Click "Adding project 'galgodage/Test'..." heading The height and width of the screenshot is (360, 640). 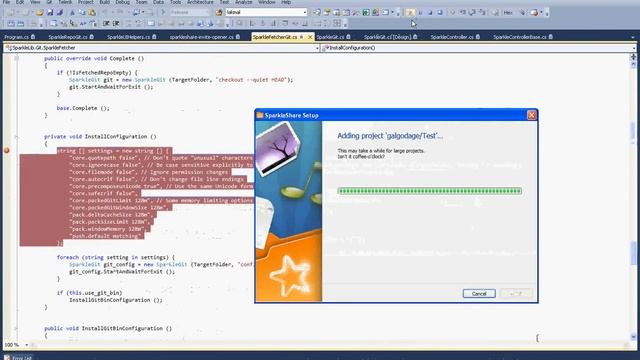tap(390, 136)
